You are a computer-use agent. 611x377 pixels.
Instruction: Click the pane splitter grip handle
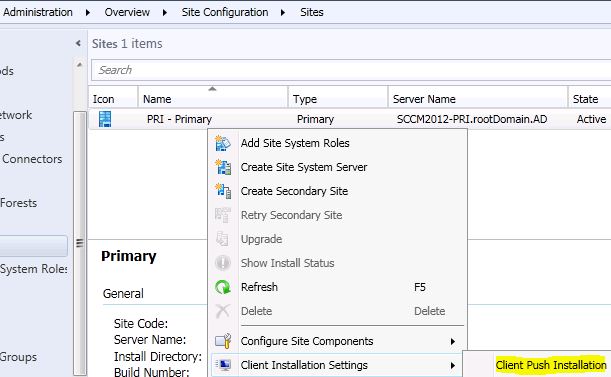tap(79, 243)
